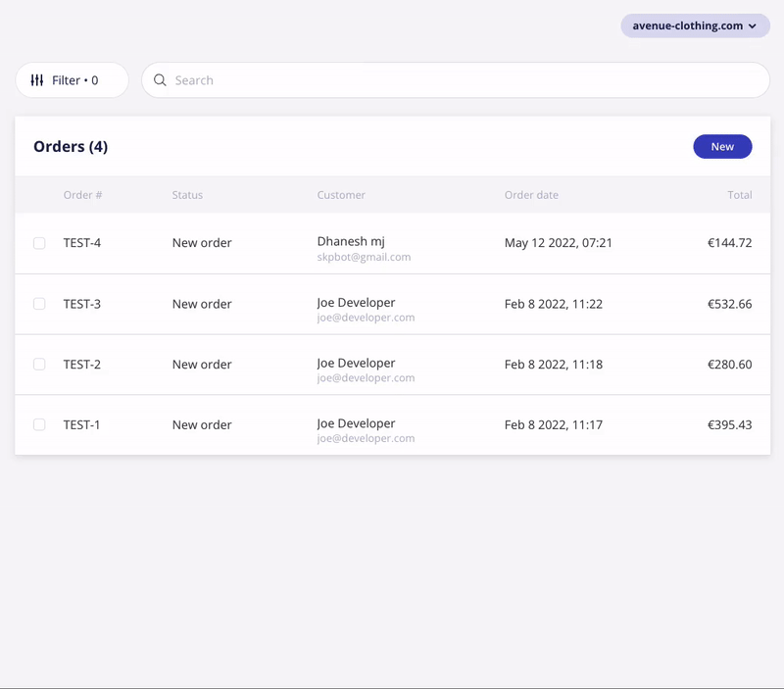This screenshot has width=784, height=689.
Task: Click total €395.43
Action: click(729, 425)
